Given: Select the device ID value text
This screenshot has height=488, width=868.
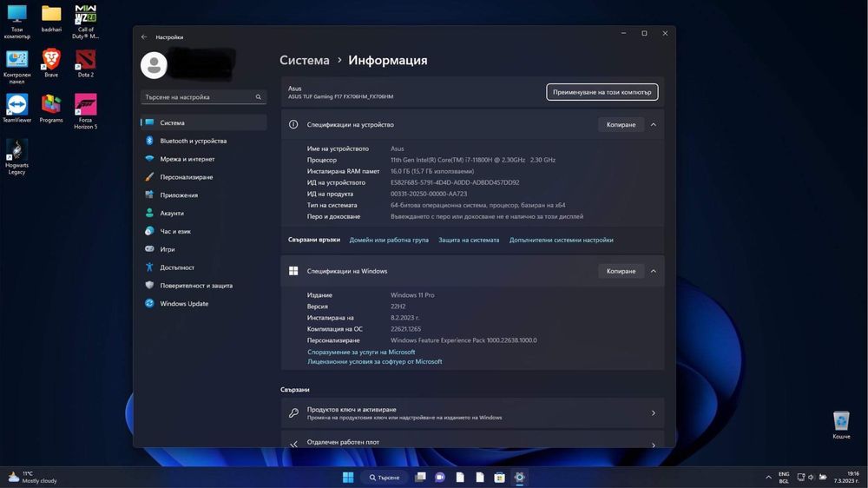Looking at the screenshot, I should tap(455, 182).
